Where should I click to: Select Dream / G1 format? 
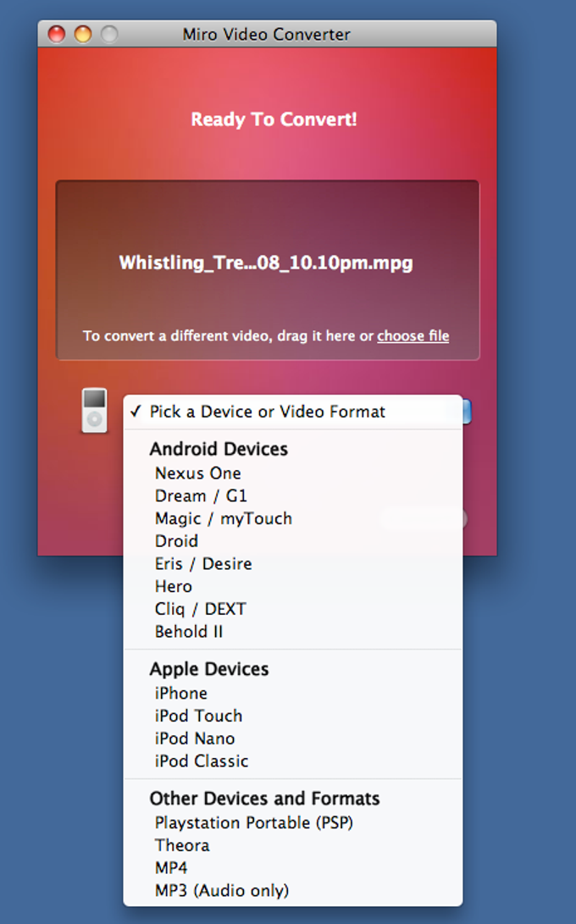click(293, 495)
